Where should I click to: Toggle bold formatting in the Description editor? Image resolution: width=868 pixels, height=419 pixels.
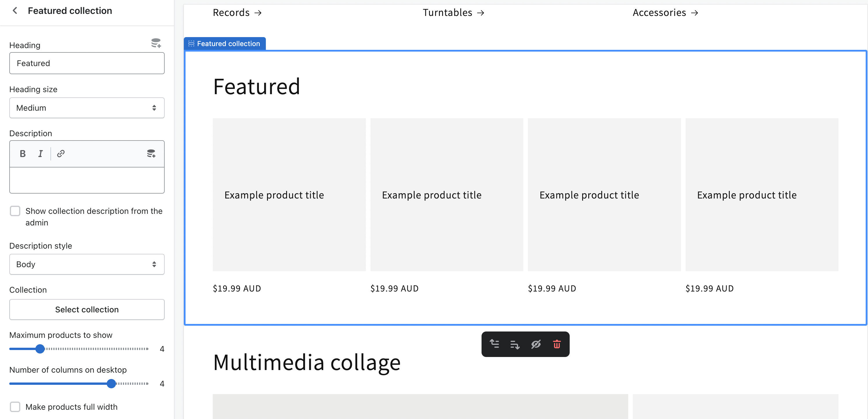pos(22,154)
